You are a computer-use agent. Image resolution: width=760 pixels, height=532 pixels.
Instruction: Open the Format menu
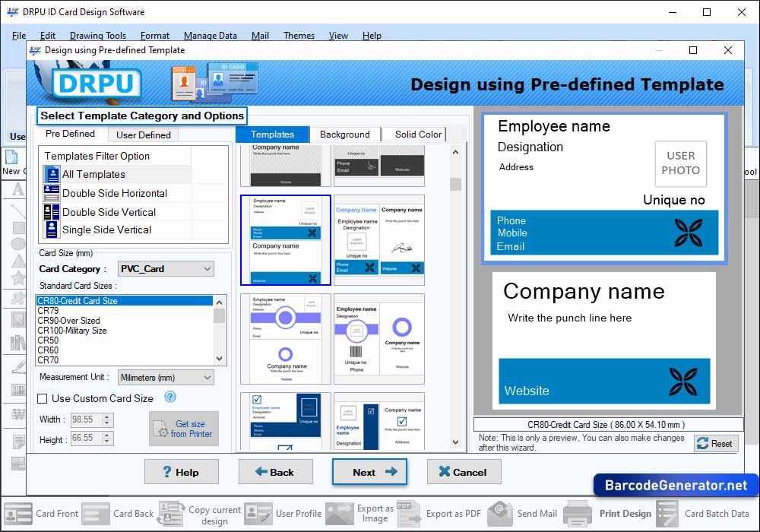tap(155, 36)
